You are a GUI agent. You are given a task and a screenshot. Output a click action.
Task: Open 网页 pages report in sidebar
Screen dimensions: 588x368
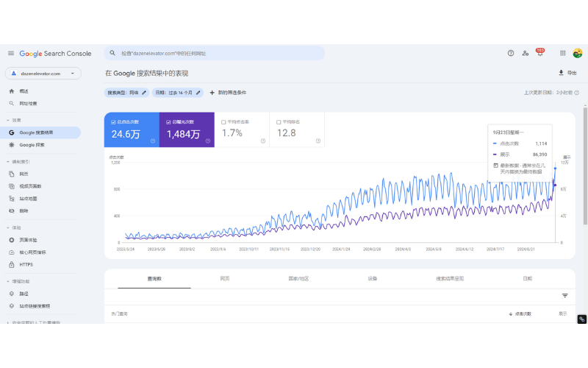[x=24, y=174]
